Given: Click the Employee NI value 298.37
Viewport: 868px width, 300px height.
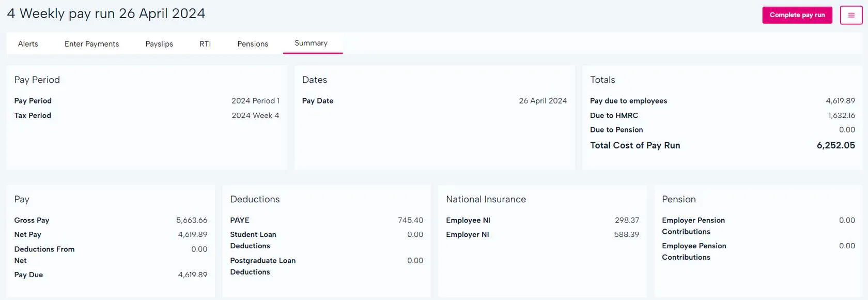Looking at the screenshot, I should [x=627, y=220].
